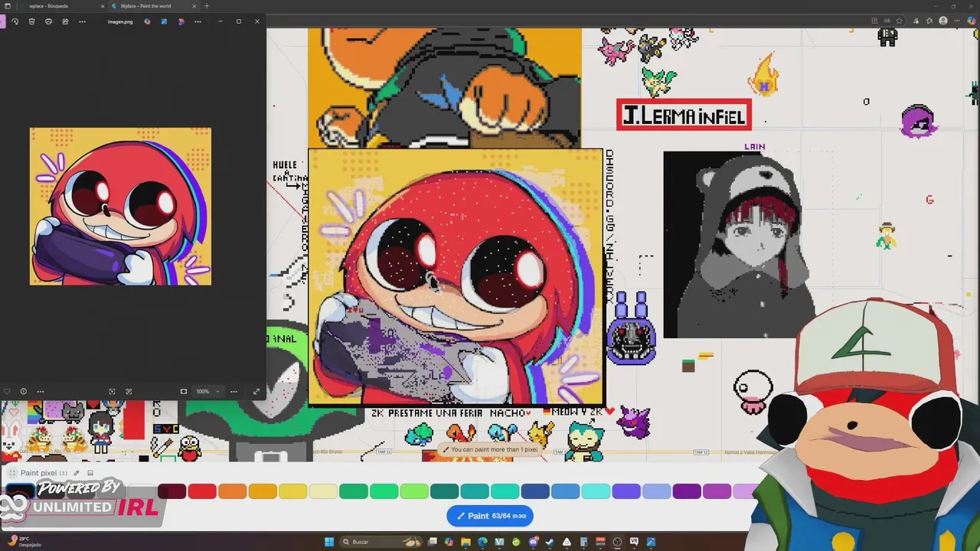Screen dimensions: 980x551
Task: Open the 100% zoom dropdown
Action: tap(207, 391)
